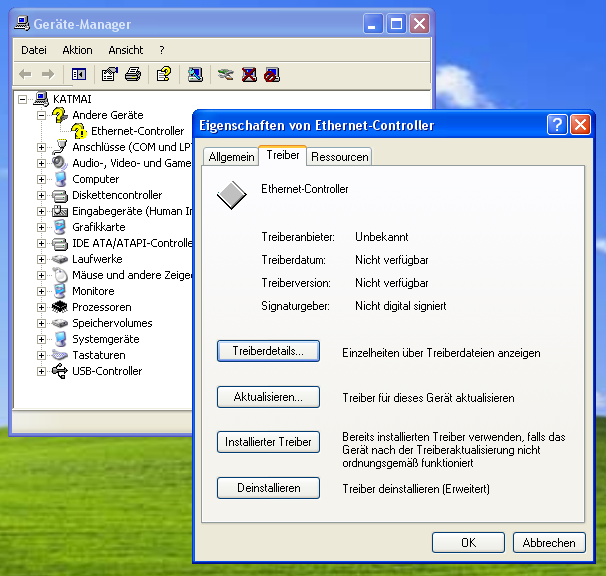
Task: Click the KATMAI computer icon in tree
Action: tap(41, 99)
